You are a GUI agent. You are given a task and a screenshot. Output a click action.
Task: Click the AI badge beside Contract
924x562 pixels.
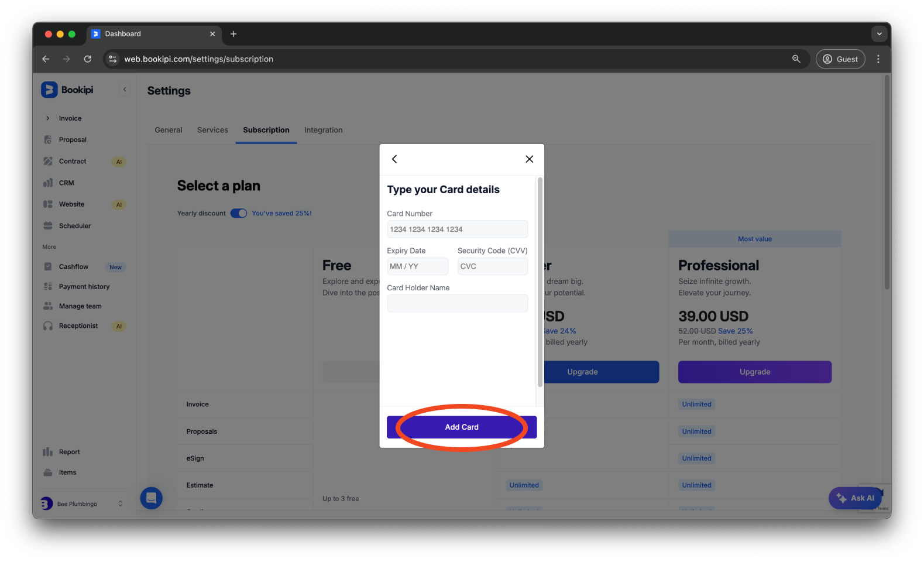(x=119, y=162)
